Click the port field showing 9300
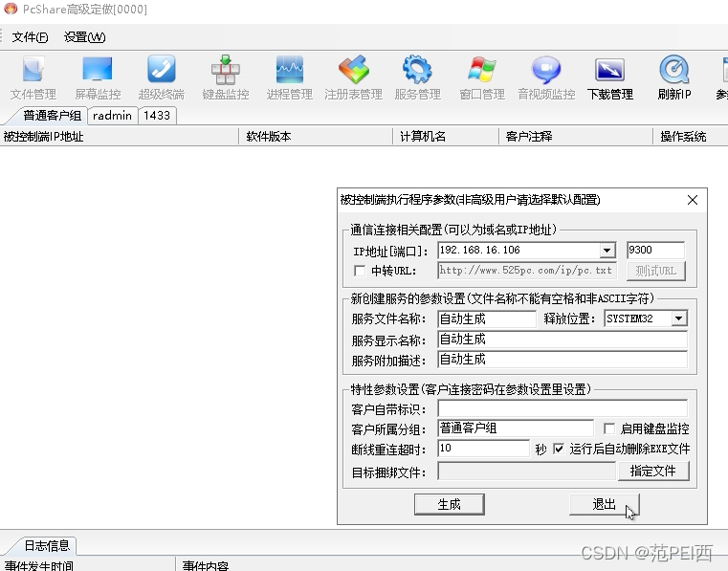Viewport: 728px width, 571px height. pos(655,251)
